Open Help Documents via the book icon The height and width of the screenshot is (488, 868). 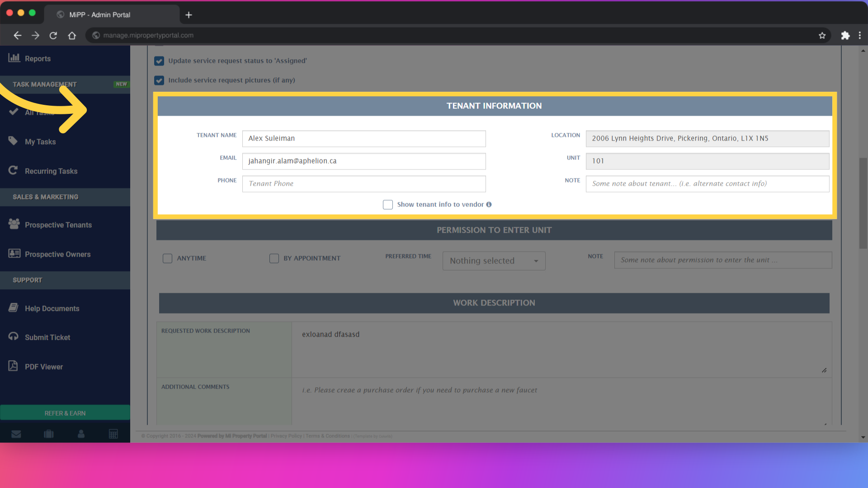coord(14,308)
